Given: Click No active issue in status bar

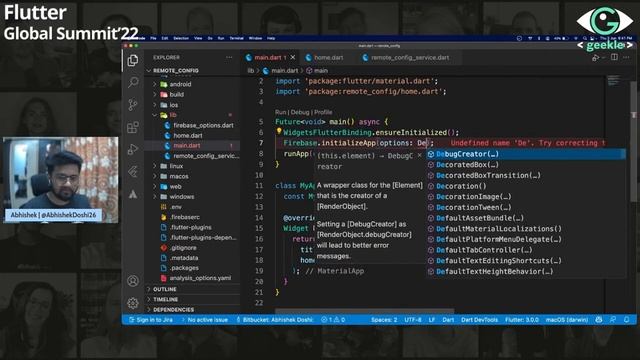Looking at the screenshot, I should [x=204, y=320].
